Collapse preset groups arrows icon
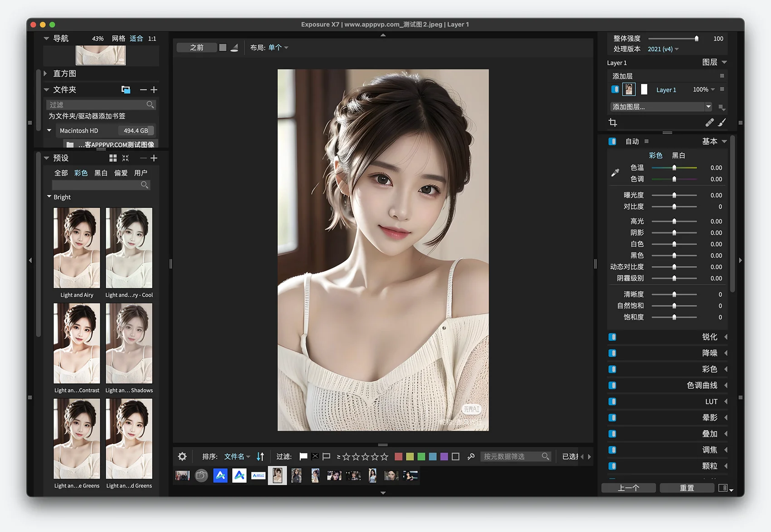Screen dimensions: 771x532 (126, 158)
